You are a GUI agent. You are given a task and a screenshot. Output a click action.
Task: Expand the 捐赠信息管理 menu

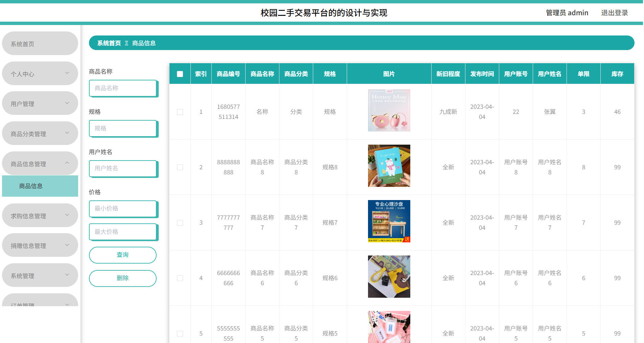[x=40, y=245]
